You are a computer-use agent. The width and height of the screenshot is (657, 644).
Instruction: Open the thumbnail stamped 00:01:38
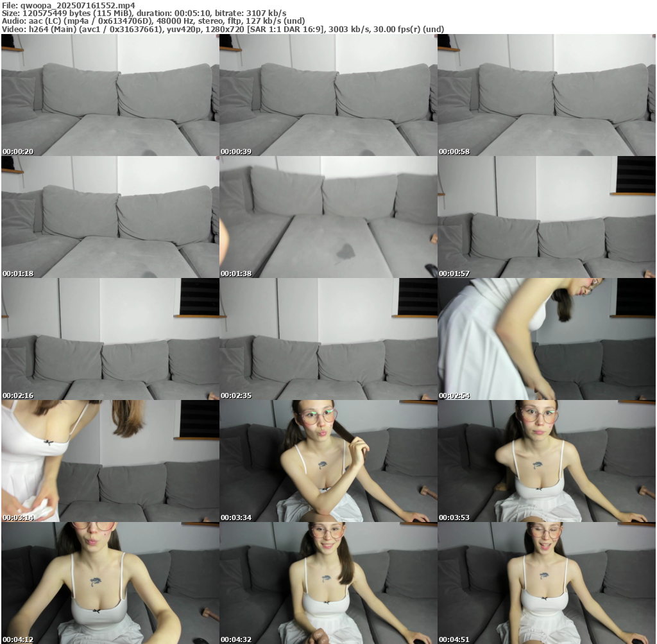[328, 217]
